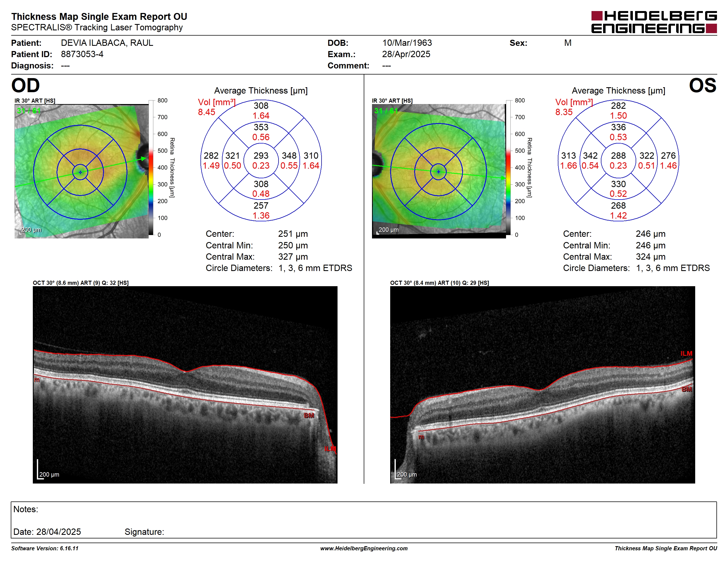Viewport: 728px width, 563px height.
Task: Click the Thickness Map Single Exam Report OU title
Action: [99, 16]
